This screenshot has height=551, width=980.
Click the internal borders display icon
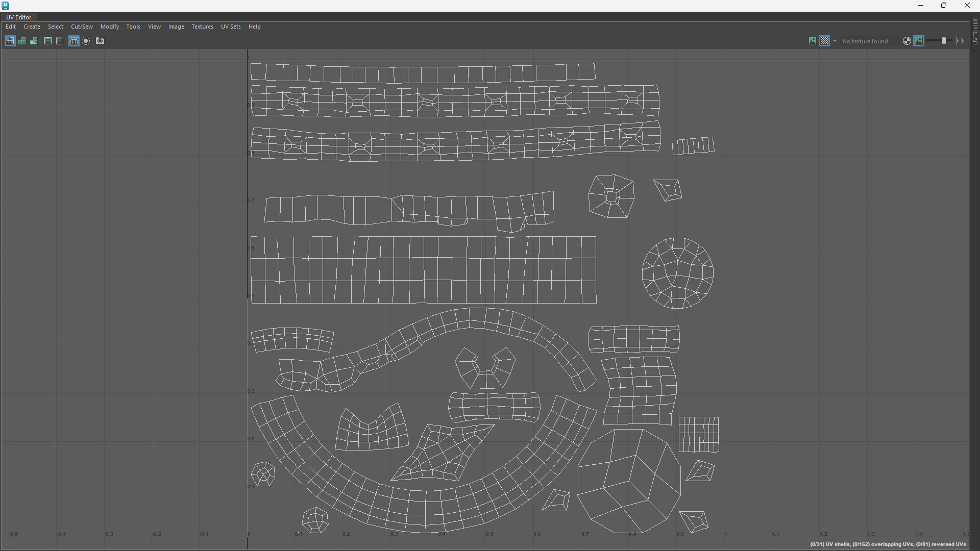(x=60, y=41)
